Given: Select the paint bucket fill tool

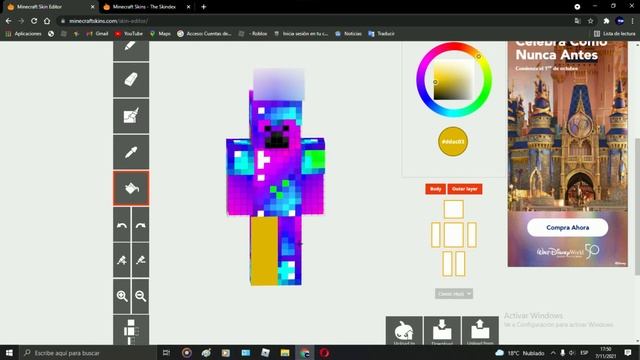Looking at the screenshot, I should (131, 188).
